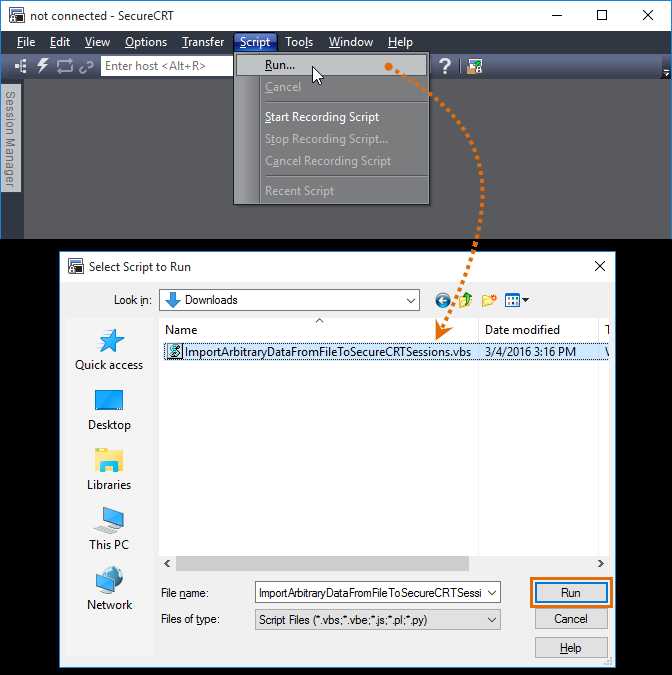Open the Window menu
Viewport: 672px width, 675px height.
[351, 42]
